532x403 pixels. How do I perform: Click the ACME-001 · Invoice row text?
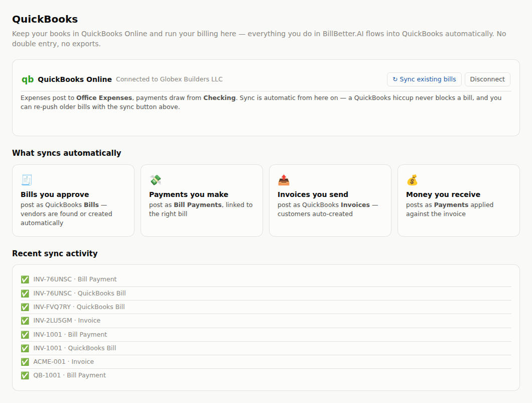[63, 362]
